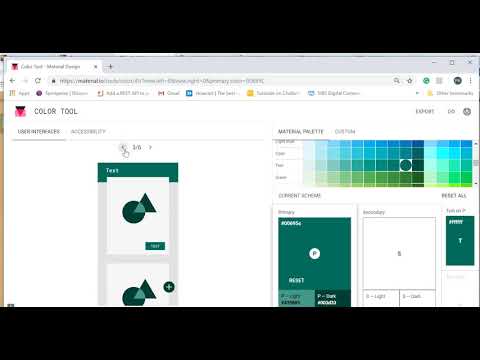Click the browser address bar URL
Image resolution: width=480 pixels, height=360 pixels.
click(x=162, y=81)
